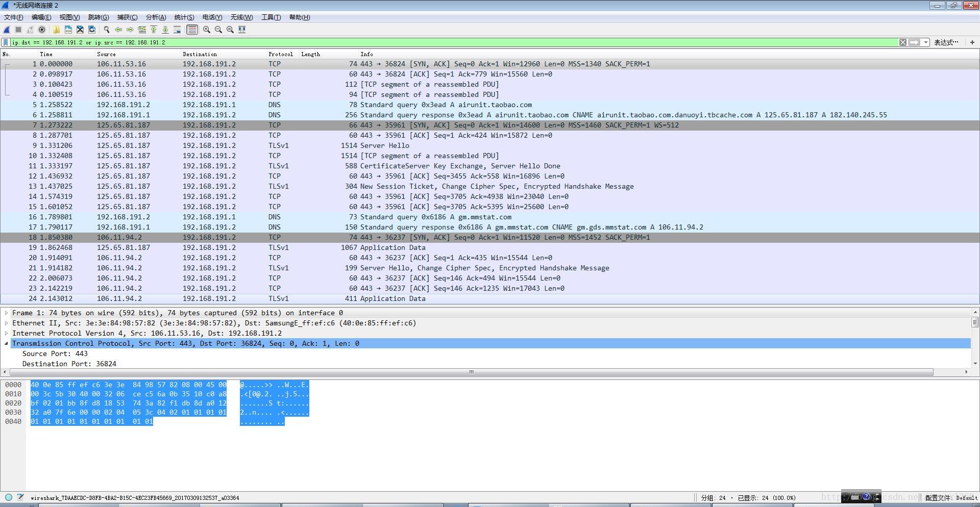Select Destination Port: 36824 field
980x507 pixels.
tap(69, 364)
